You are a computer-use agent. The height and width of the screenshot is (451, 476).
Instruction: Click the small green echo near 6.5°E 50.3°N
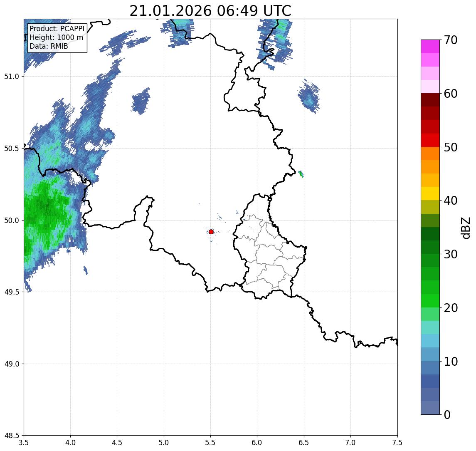point(301,174)
